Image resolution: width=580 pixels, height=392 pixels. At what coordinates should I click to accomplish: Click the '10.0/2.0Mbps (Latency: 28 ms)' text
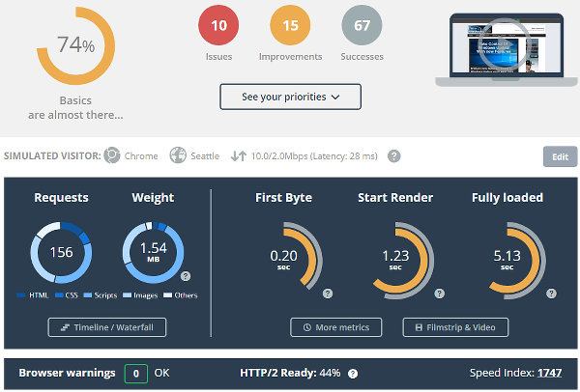click(x=314, y=155)
